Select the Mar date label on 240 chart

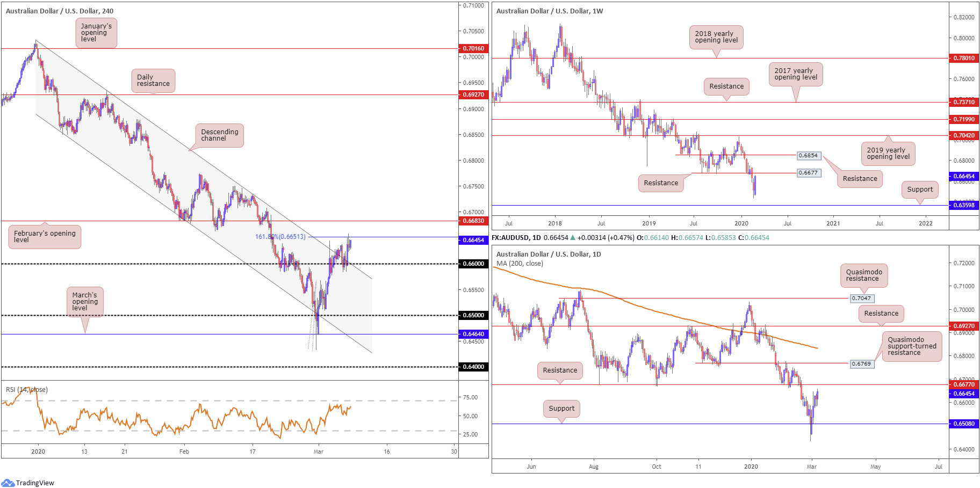[319, 451]
